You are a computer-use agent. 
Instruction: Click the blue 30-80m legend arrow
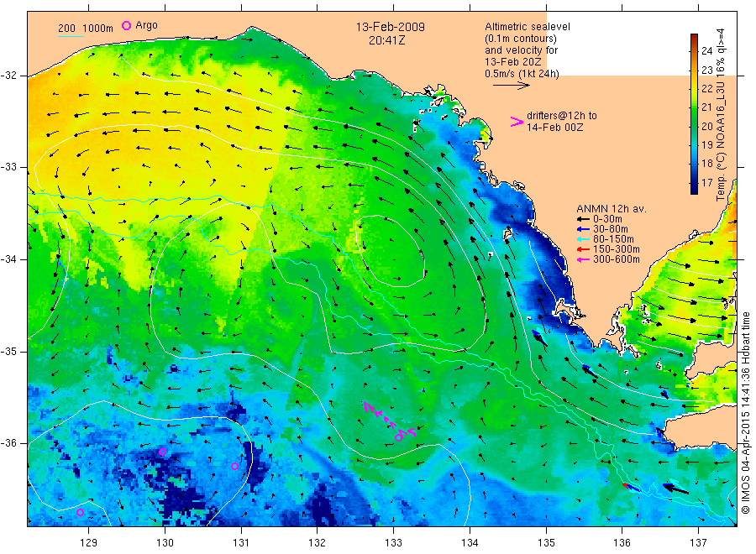coord(584,229)
